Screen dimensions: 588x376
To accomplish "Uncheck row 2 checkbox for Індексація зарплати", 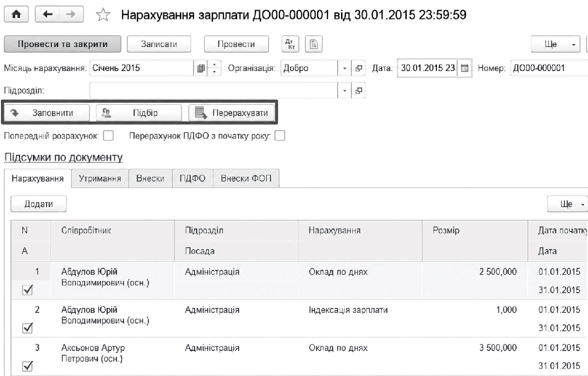I will (28, 328).
